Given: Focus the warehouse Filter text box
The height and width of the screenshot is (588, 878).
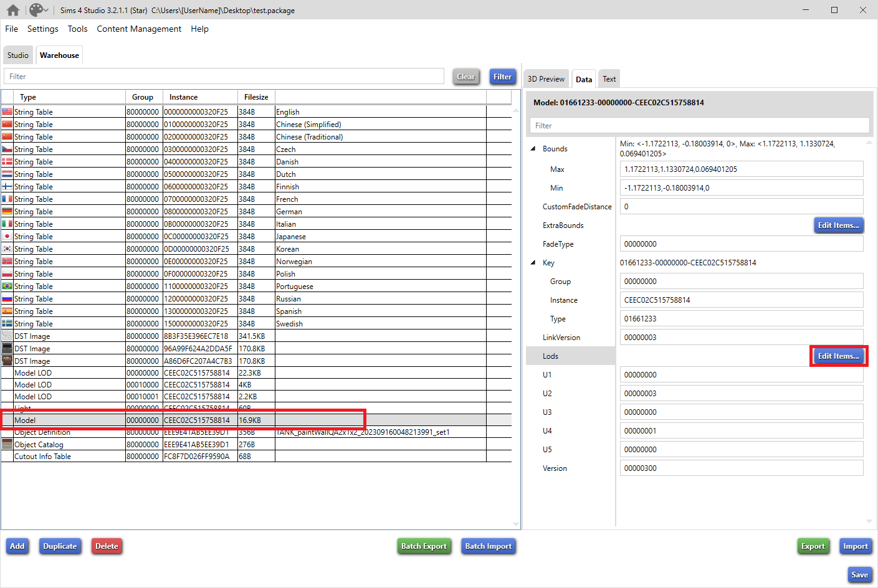Looking at the screenshot, I should coord(224,77).
